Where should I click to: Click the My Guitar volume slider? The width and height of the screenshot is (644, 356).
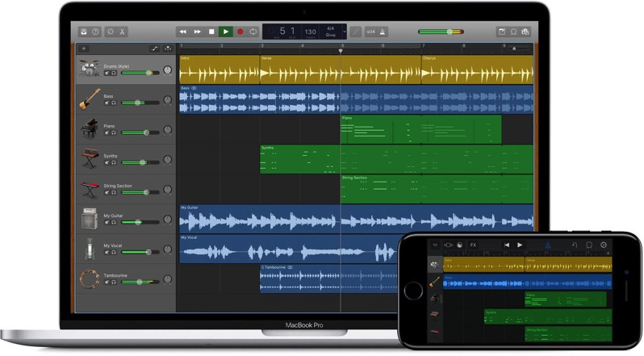(139, 222)
